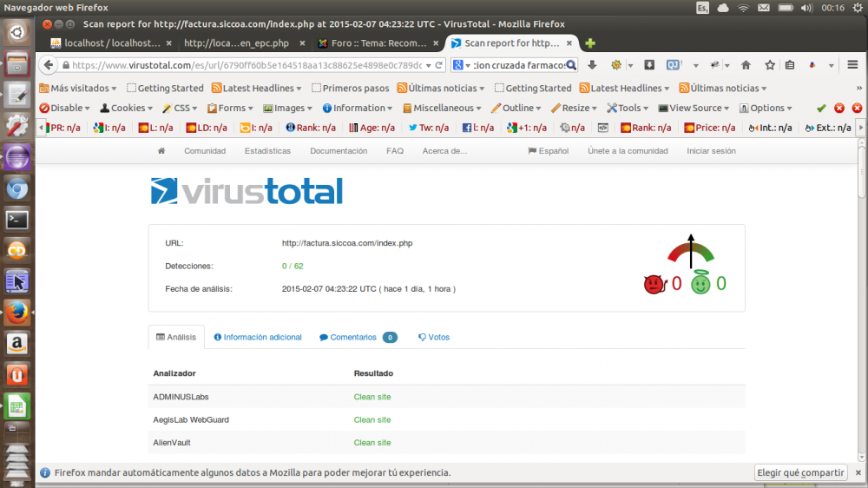Open the Wi-Fi network indicator

click(744, 8)
